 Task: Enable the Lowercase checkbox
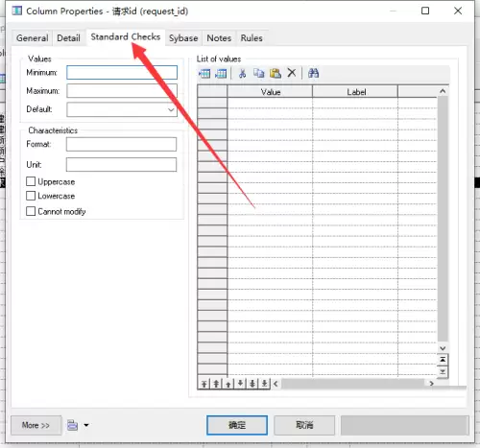coord(31,196)
